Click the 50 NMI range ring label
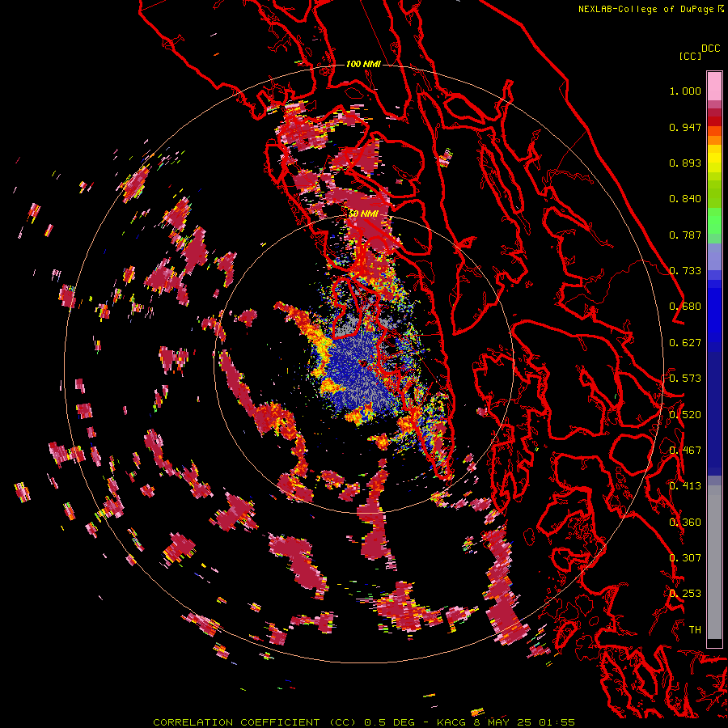Image resolution: width=728 pixels, height=728 pixels. (363, 214)
